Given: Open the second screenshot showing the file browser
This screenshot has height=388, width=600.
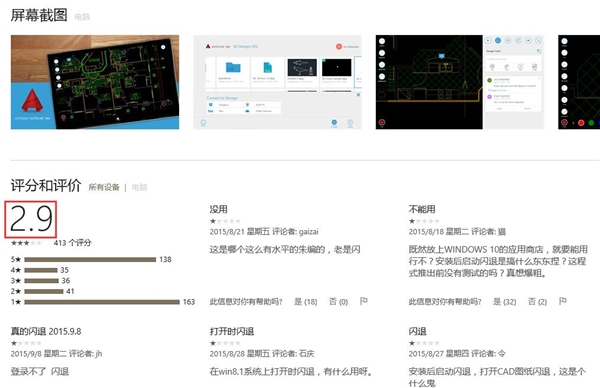Looking at the screenshot, I should point(277,82).
